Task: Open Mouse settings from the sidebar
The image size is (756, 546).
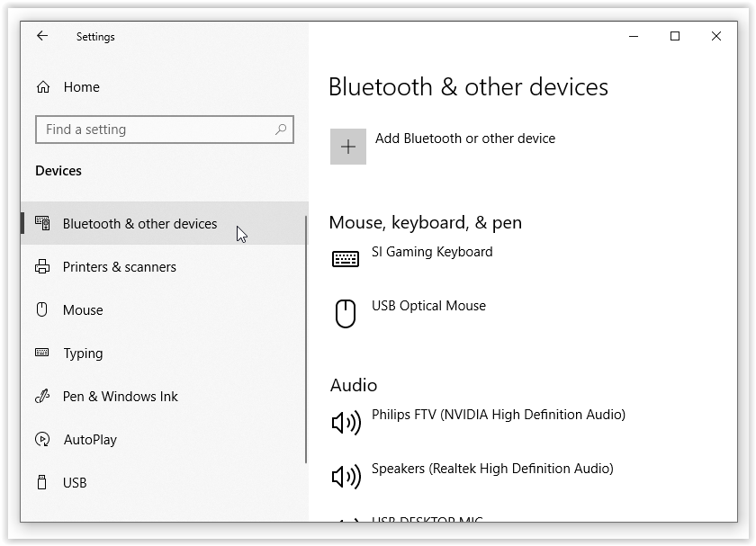Action: click(x=81, y=309)
